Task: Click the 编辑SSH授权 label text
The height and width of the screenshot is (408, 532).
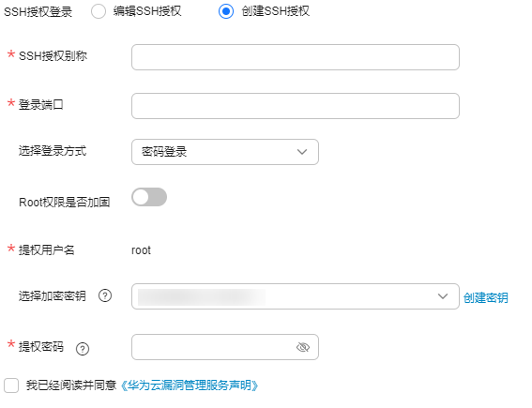Action: [147, 11]
